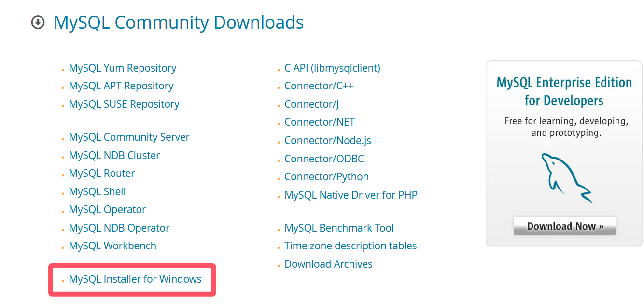Click the MySQL dolphin logo in banner
This screenshot has width=644, height=305.
click(567, 177)
